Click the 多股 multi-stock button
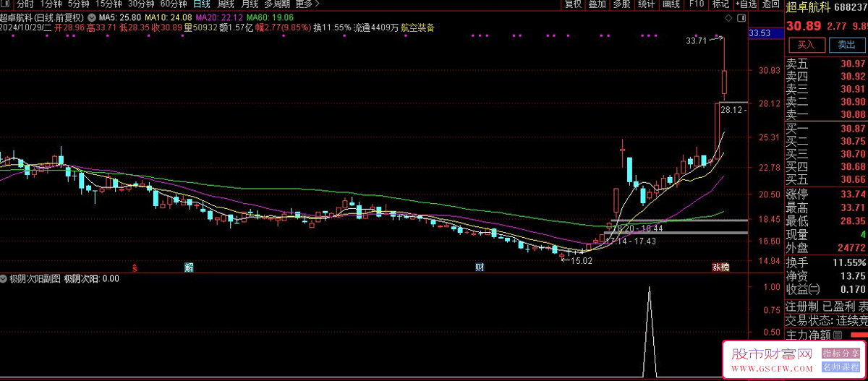Image resolution: width=868 pixels, height=381 pixels. 622,4
